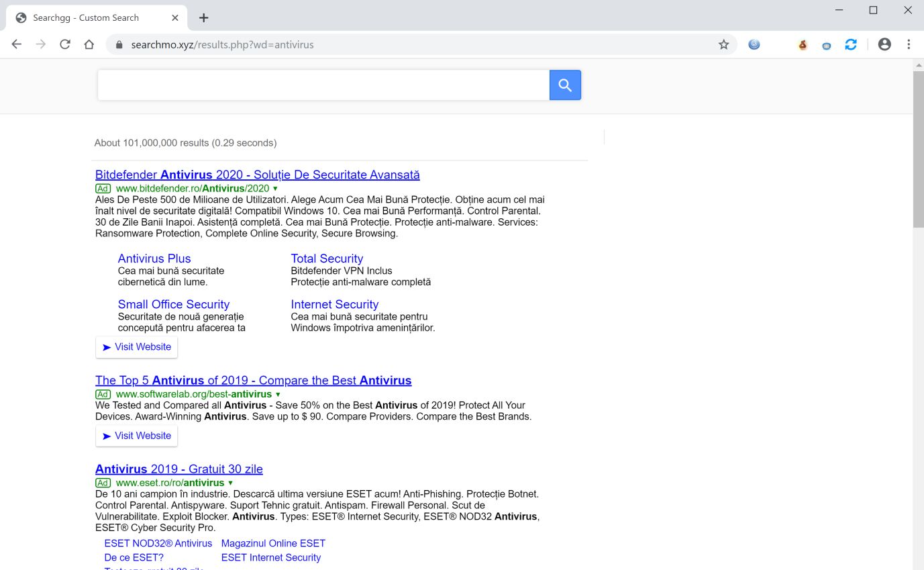Click Visit Website under the softwarelab ad

click(136, 436)
